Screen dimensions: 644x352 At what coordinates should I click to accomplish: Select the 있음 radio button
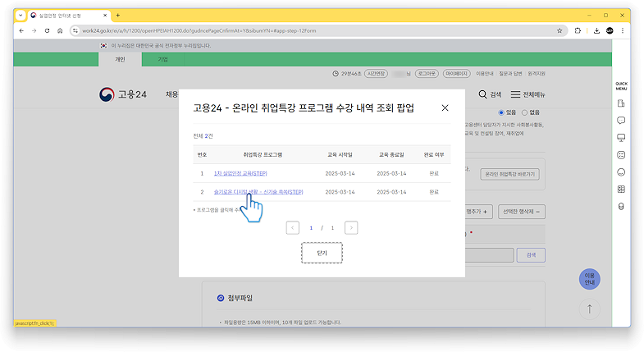(501, 112)
